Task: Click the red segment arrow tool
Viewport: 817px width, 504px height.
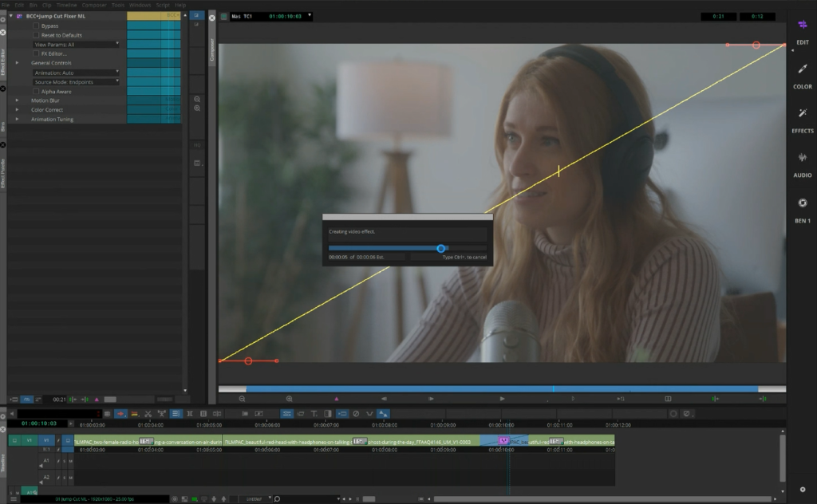Action: [x=120, y=413]
